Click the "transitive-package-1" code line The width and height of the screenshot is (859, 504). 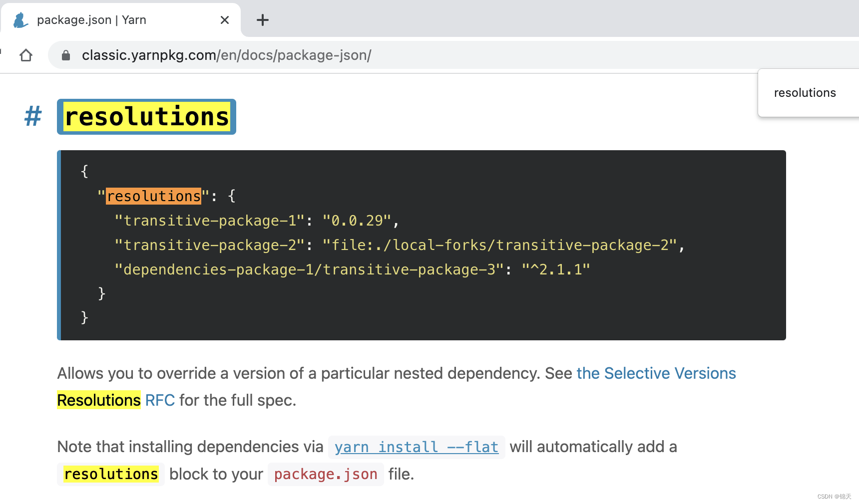(x=257, y=221)
